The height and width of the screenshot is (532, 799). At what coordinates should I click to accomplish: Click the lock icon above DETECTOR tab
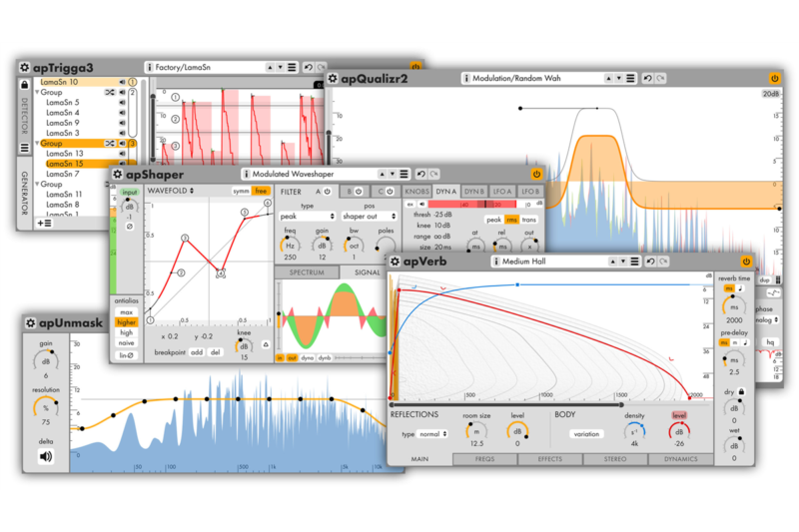coord(24,85)
